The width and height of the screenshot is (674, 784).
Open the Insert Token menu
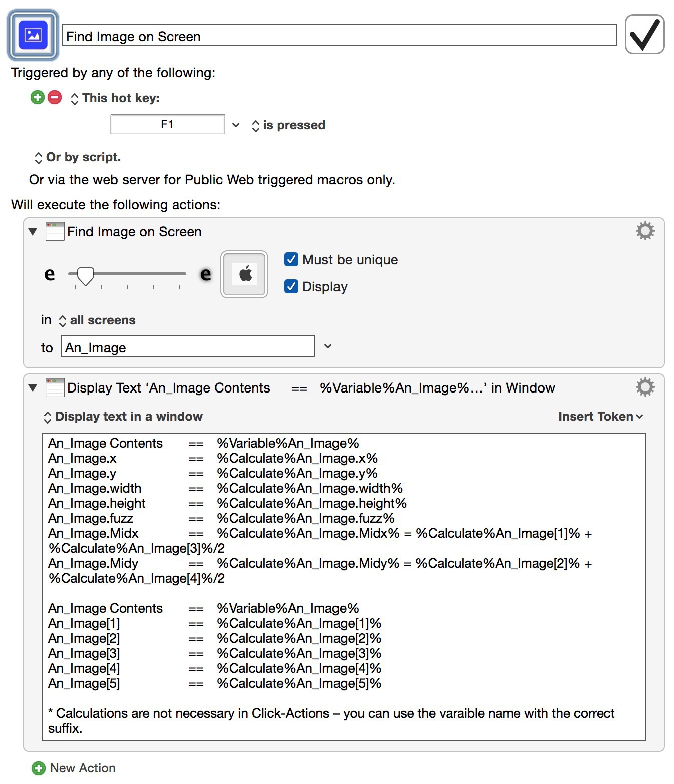(600, 416)
